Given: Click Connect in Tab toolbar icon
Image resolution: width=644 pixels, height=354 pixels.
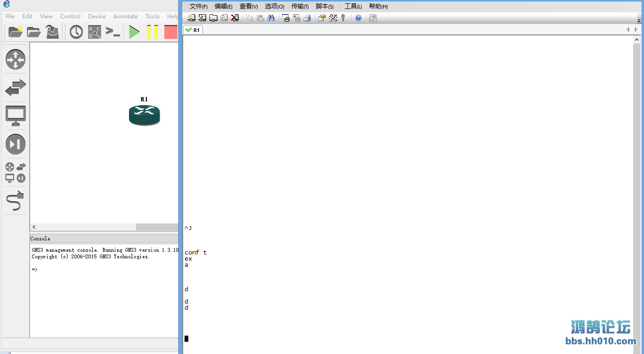Looking at the screenshot, I should [x=213, y=18].
